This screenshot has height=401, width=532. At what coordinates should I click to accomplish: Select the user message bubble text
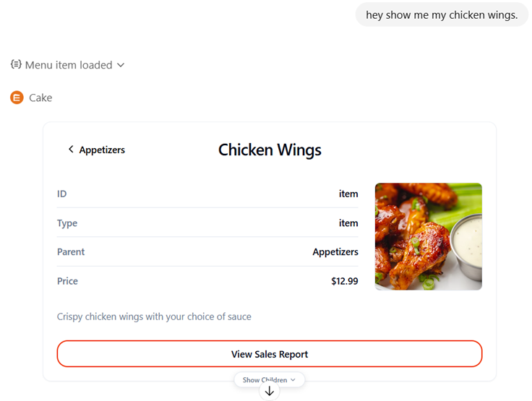[442, 14]
